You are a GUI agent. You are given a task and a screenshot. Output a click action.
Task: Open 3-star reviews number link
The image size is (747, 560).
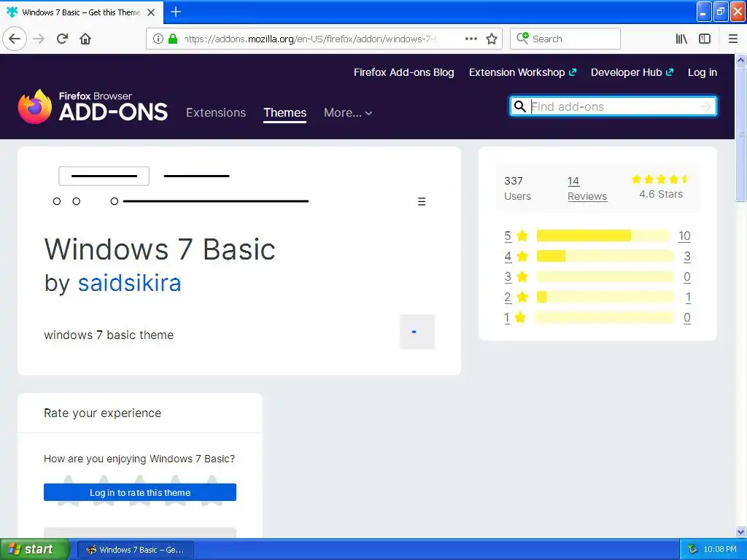pos(508,277)
